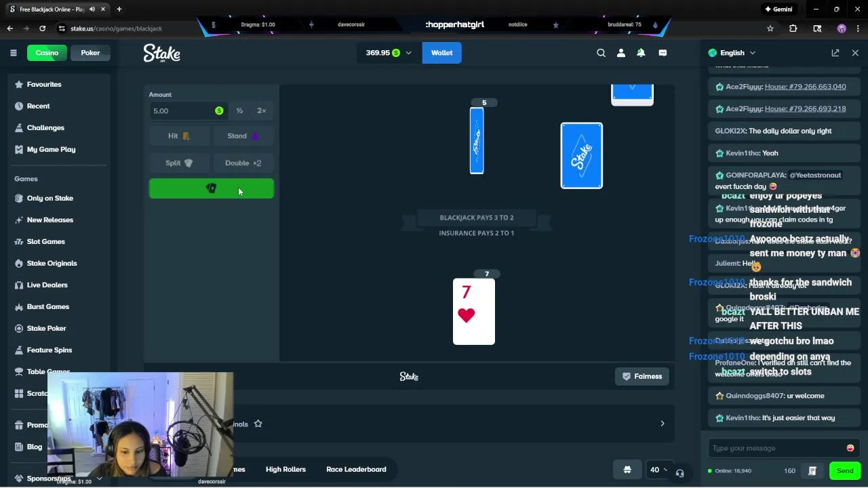Click the browser address bar URL
This screenshot has width=868, height=488.
pos(116,28)
